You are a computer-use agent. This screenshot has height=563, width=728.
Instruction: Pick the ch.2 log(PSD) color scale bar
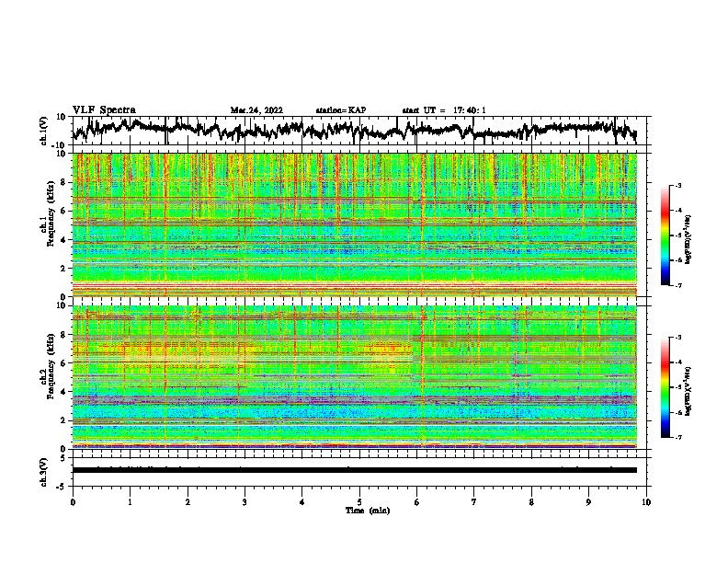click(665, 387)
